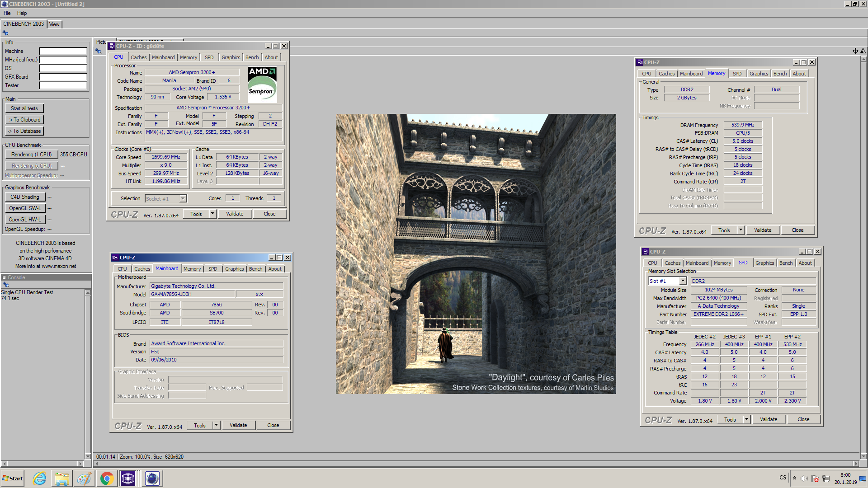Open Internet Explorer from the taskbar
The height and width of the screenshot is (488, 868).
click(40, 479)
